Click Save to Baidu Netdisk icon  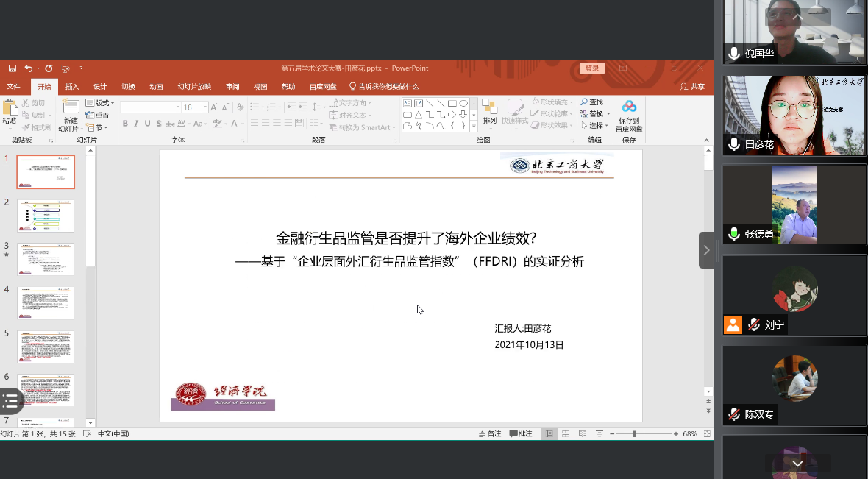[629, 107]
